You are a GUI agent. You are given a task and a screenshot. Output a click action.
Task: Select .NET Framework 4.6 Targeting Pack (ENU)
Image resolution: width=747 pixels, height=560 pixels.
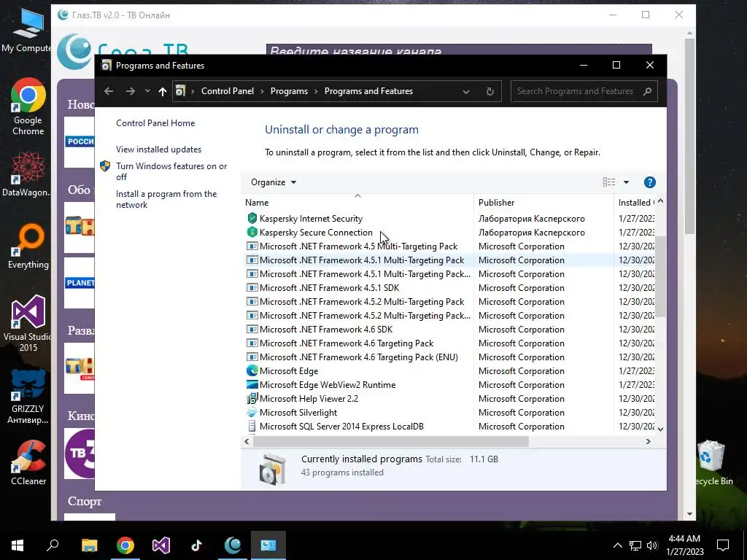pos(449,357)
